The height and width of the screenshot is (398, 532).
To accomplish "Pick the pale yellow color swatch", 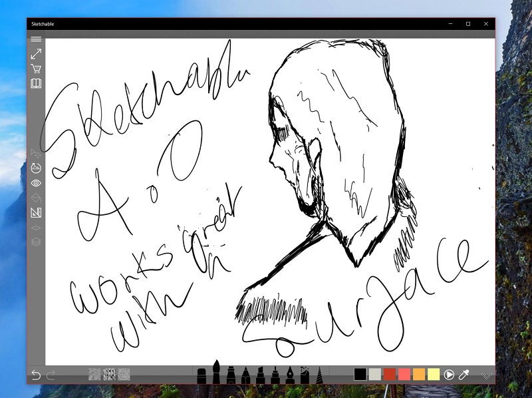I will (x=434, y=374).
